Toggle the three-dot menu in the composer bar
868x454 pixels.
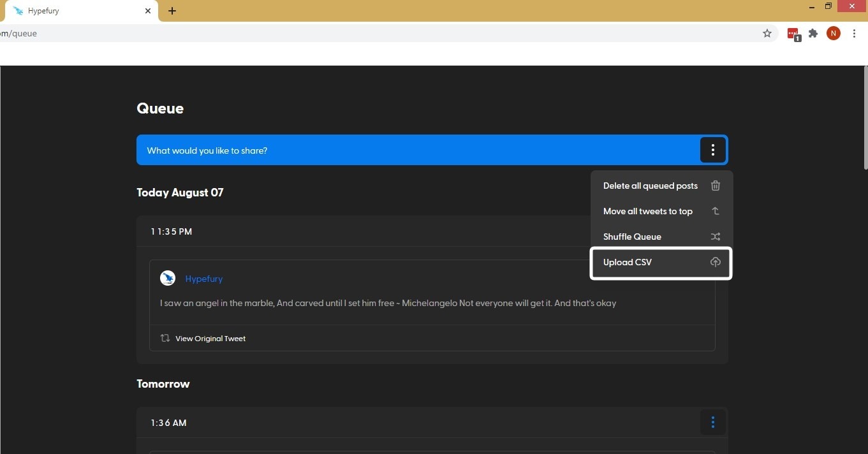[712, 150]
